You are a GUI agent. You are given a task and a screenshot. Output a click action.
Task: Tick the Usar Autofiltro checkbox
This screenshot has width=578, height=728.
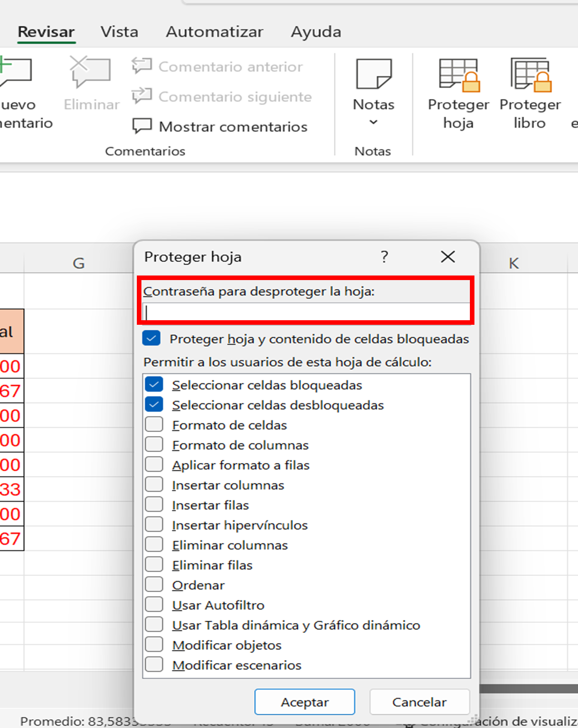tap(154, 605)
